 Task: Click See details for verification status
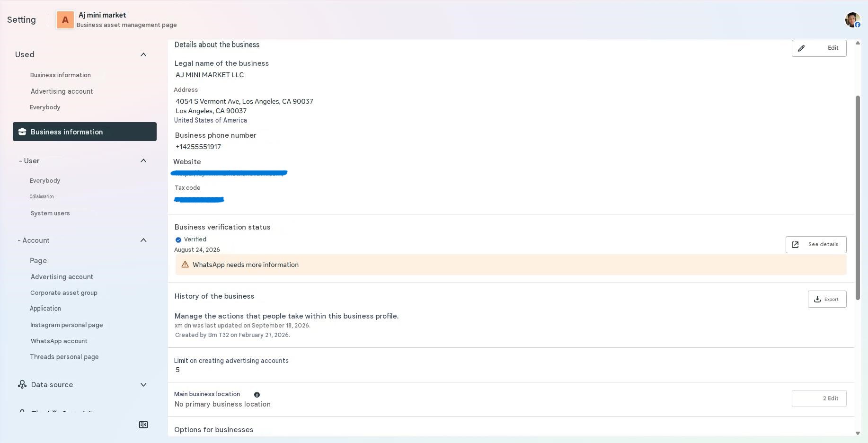pyautogui.click(x=816, y=245)
